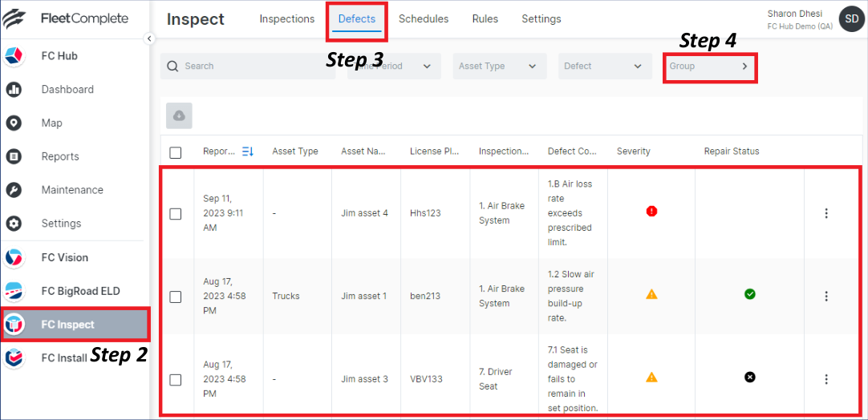Image resolution: width=868 pixels, height=420 pixels.
Task: Check the Jim asset 3 defect row
Action: [x=176, y=380]
